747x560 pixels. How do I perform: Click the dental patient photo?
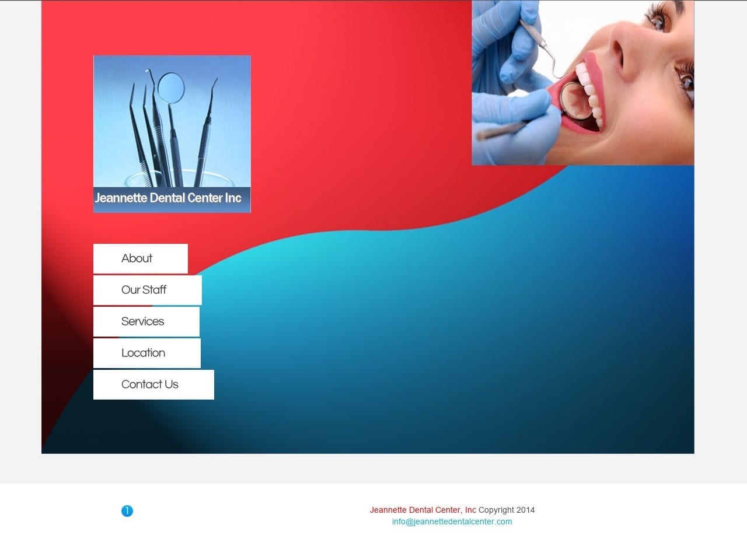point(583,82)
